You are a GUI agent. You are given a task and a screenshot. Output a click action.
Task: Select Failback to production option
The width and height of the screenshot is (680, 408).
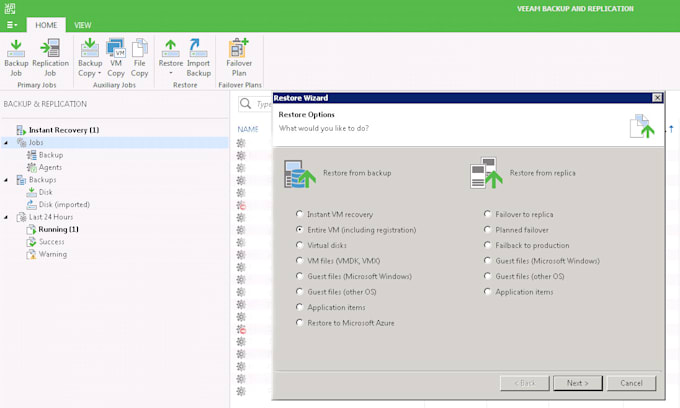click(487, 245)
